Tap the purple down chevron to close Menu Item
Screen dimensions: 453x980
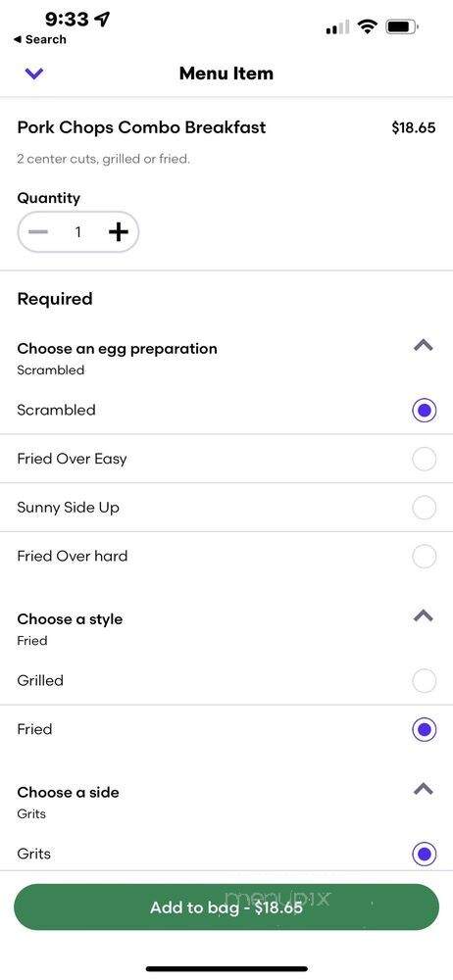click(x=33, y=73)
